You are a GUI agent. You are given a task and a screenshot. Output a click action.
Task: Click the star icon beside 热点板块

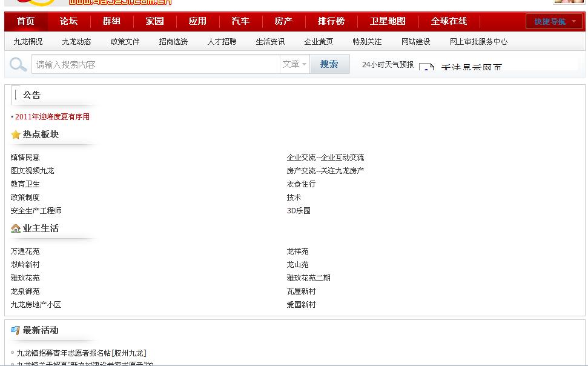tap(15, 135)
